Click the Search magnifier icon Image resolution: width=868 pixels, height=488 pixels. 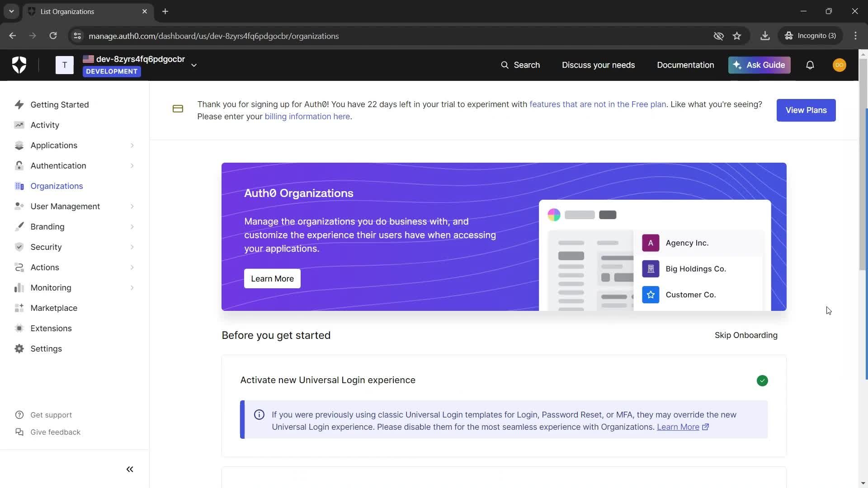pyautogui.click(x=505, y=65)
